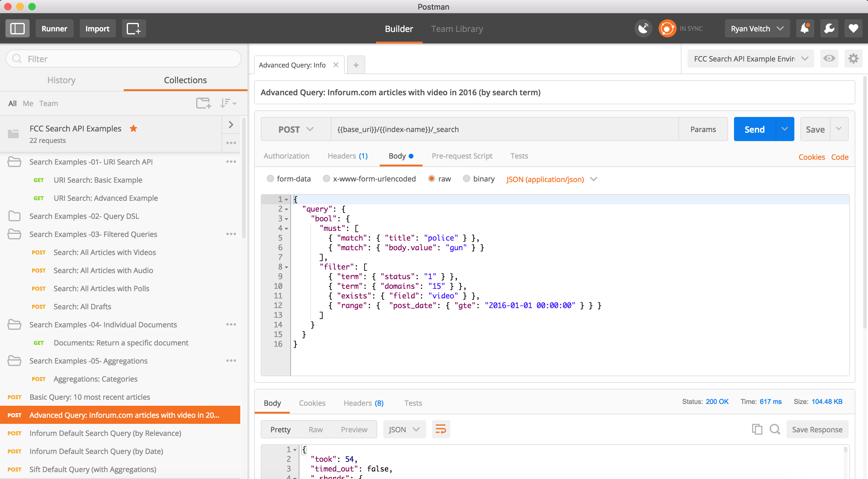This screenshot has height=479, width=868.
Task: Open the Pre-request Script tab
Action: tap(462, 156)
